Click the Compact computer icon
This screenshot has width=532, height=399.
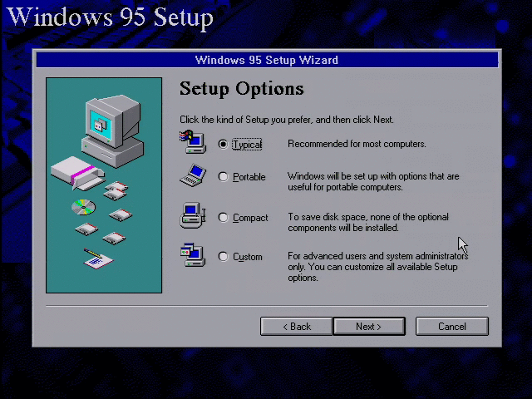click(x=193, y=215)
